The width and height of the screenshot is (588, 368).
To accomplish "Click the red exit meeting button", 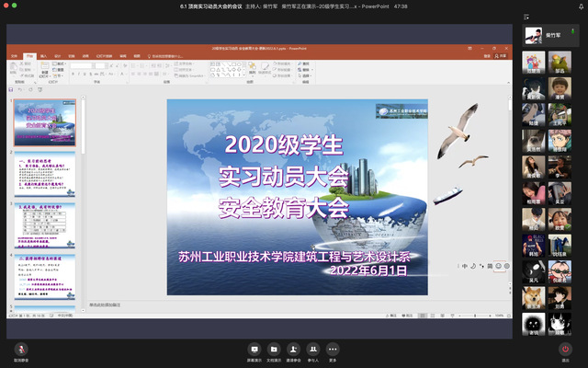I will click(x=565, y=350).
